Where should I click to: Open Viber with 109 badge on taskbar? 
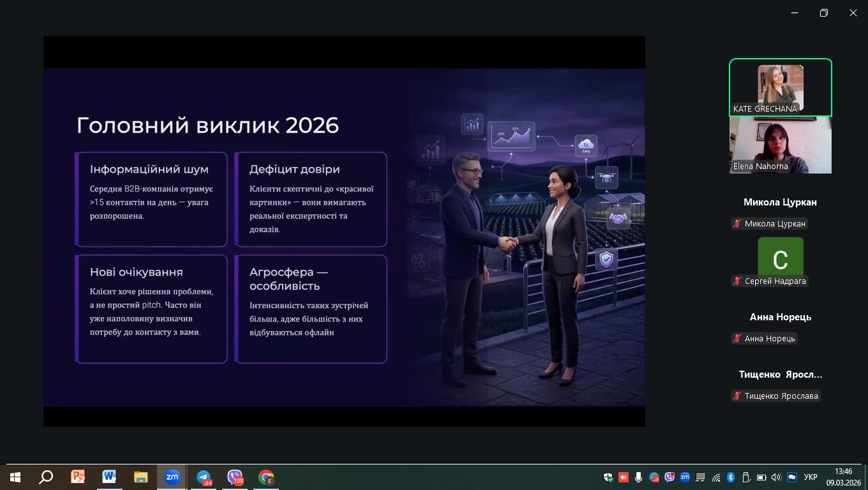click(235, 477)
